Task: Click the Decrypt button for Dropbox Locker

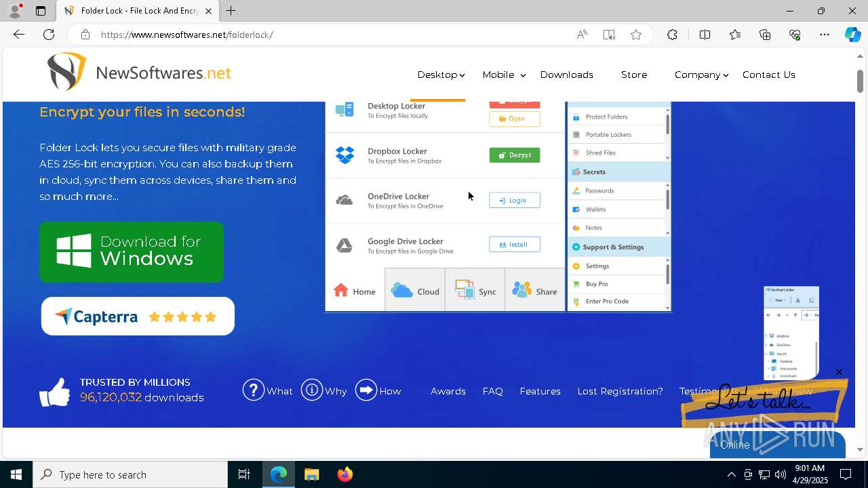Action: (515, 155)
